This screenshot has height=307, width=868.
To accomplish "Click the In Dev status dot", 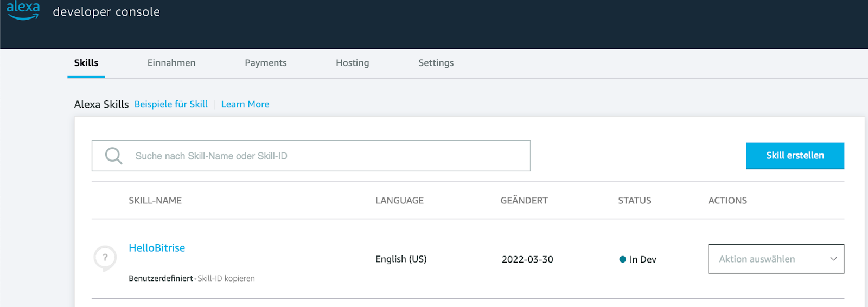I will click(x=622, y=259).
